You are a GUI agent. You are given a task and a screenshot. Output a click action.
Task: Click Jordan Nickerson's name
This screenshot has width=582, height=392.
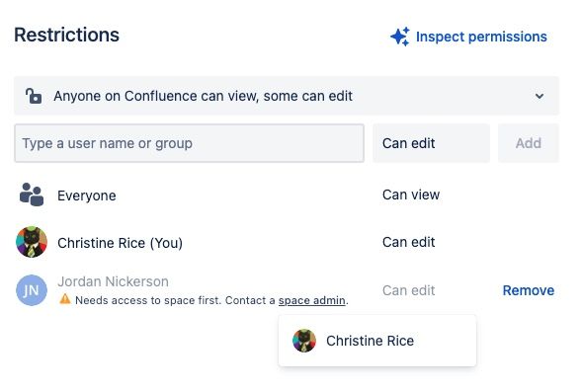coord(113,281)
